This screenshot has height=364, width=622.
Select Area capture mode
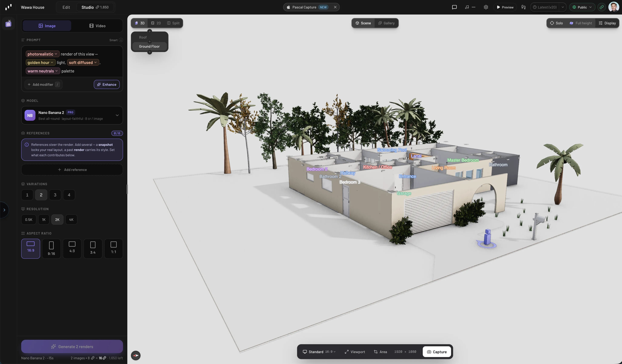[x=380, y=352]
